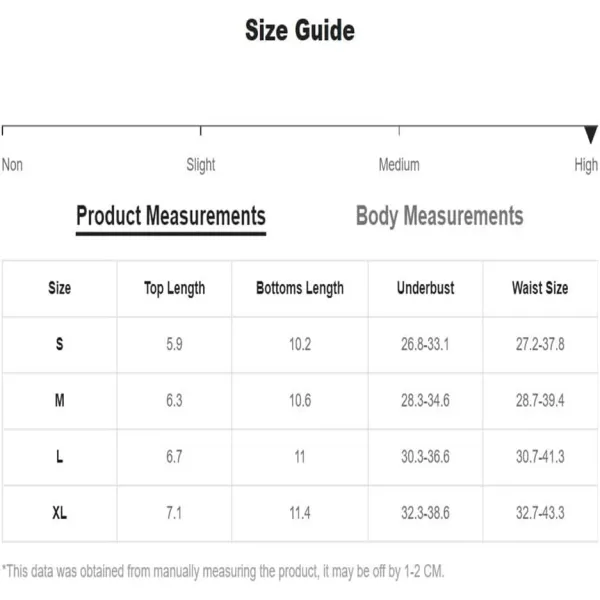Screen dimensions: 600x600
Task: Click the Non label on stretch scale
Action: tap(12, 165)
